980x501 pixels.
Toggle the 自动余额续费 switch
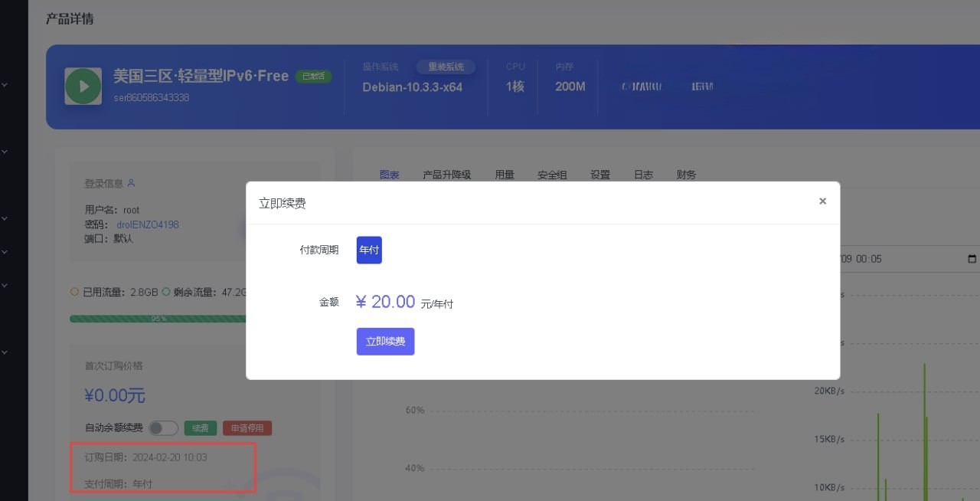tap(163, 428)
